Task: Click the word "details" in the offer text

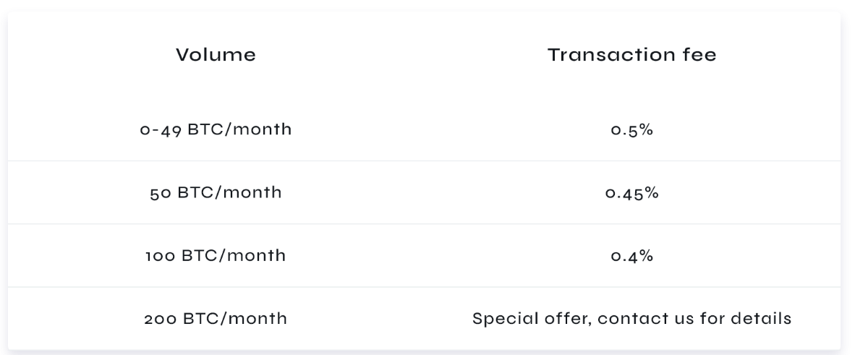Action: 766,318
